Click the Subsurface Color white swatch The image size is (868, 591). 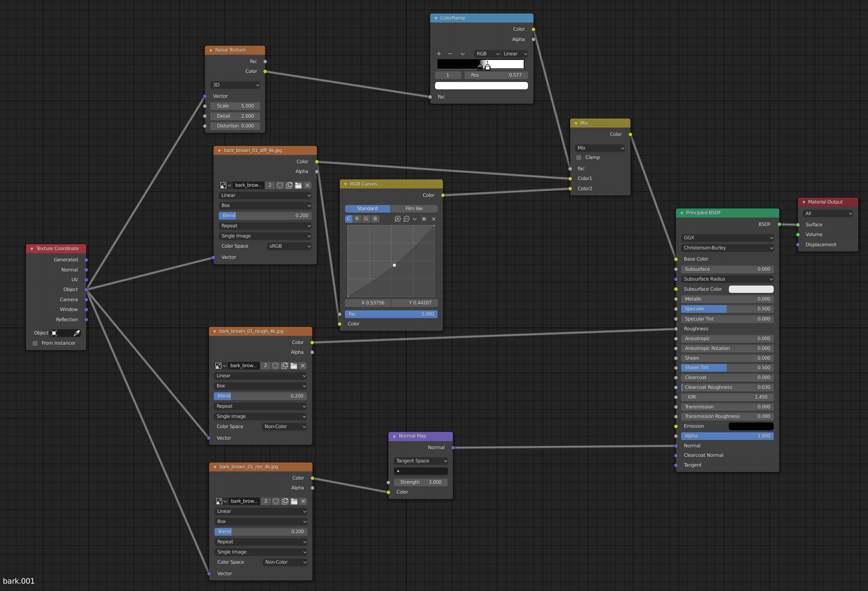pos(751,289)
